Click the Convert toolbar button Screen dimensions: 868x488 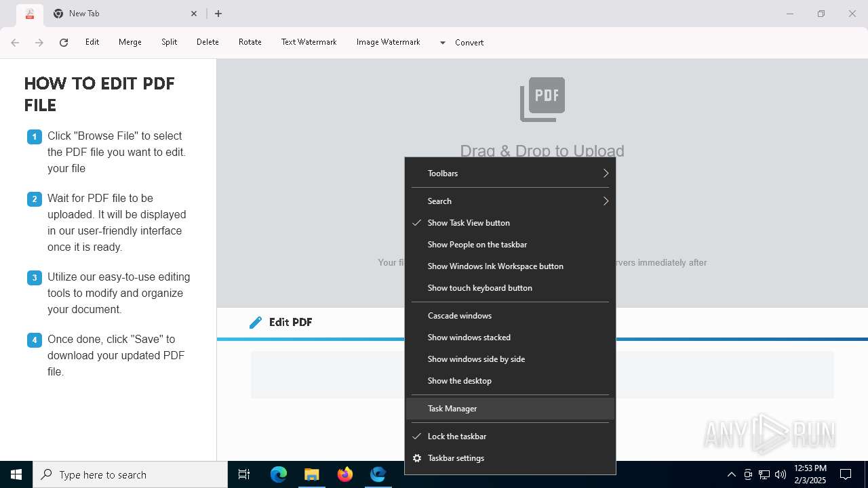click(x=469, y=43)
